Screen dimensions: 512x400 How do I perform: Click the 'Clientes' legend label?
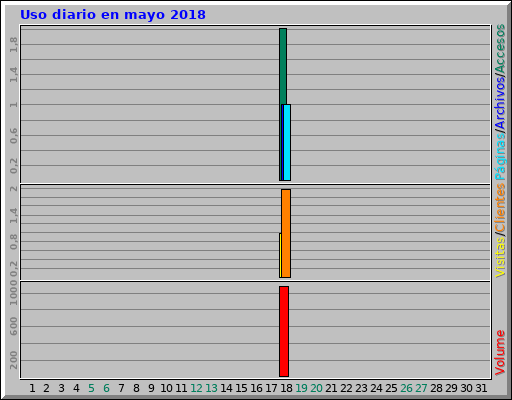500,208
